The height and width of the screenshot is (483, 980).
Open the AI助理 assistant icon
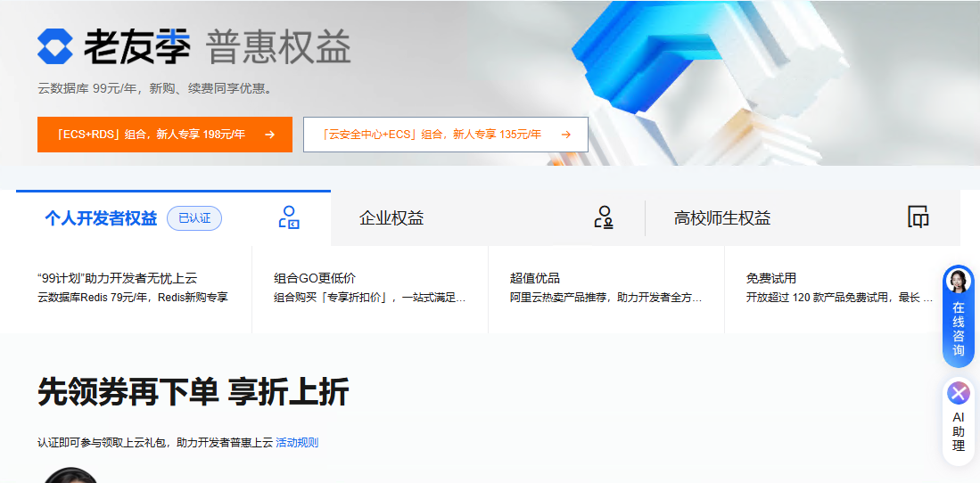[958, 393]
